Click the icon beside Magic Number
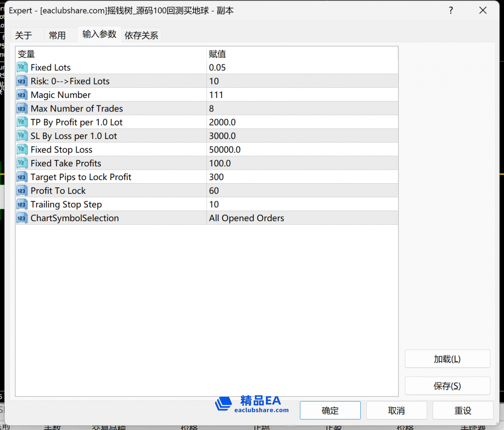This screenshot has height=430, width=504. pos(22,95)
